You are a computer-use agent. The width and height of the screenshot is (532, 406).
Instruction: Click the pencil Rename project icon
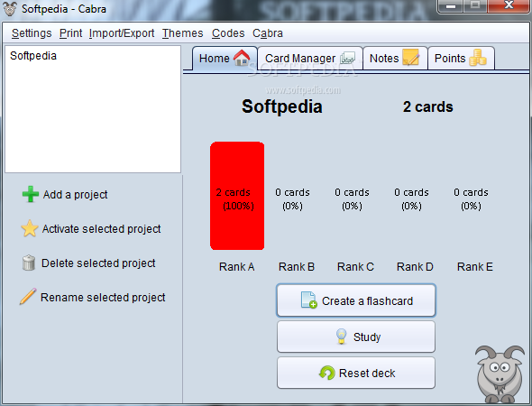(28, 296)
